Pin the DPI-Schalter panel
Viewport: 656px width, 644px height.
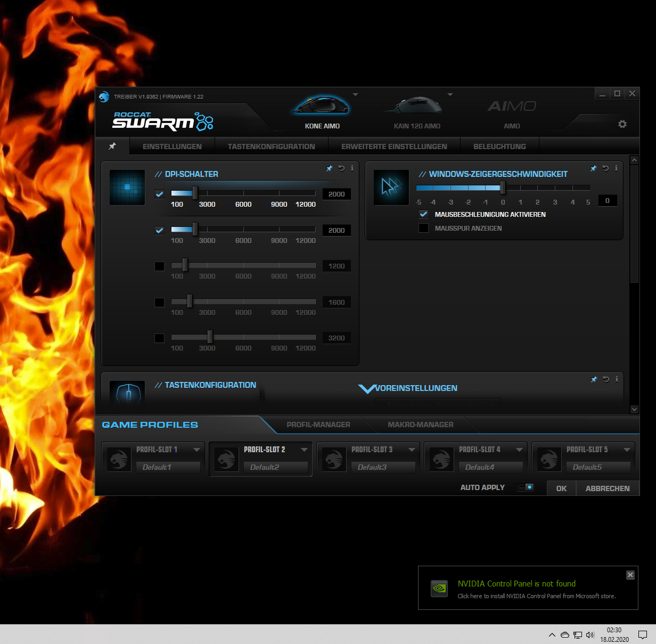click(x=329, y=168)
